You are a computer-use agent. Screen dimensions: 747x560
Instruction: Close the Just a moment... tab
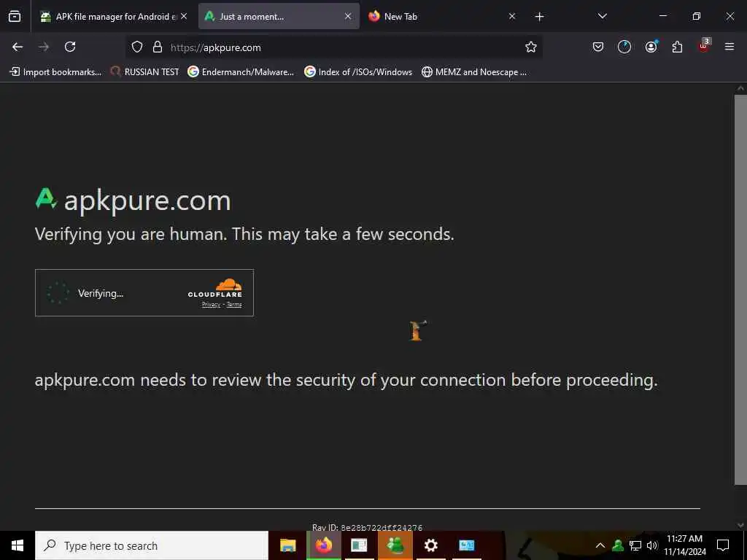click(x=348, y=16)
